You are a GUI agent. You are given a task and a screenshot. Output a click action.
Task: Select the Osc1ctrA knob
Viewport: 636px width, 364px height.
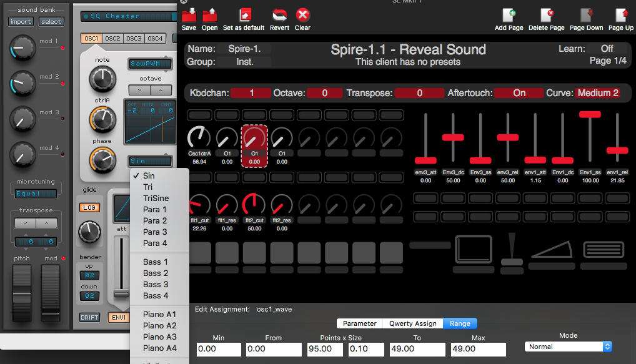[x=199, y=137]
